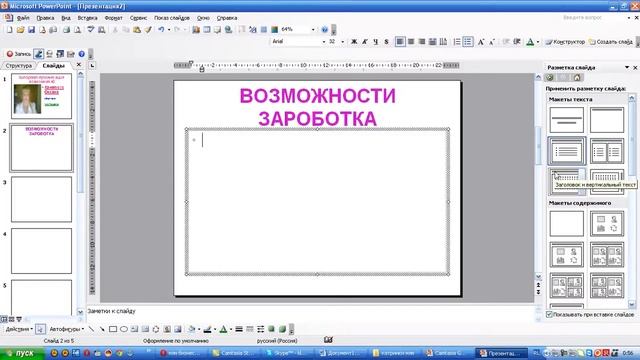Run the spelling check icon
640x360 pixels.
91,30
